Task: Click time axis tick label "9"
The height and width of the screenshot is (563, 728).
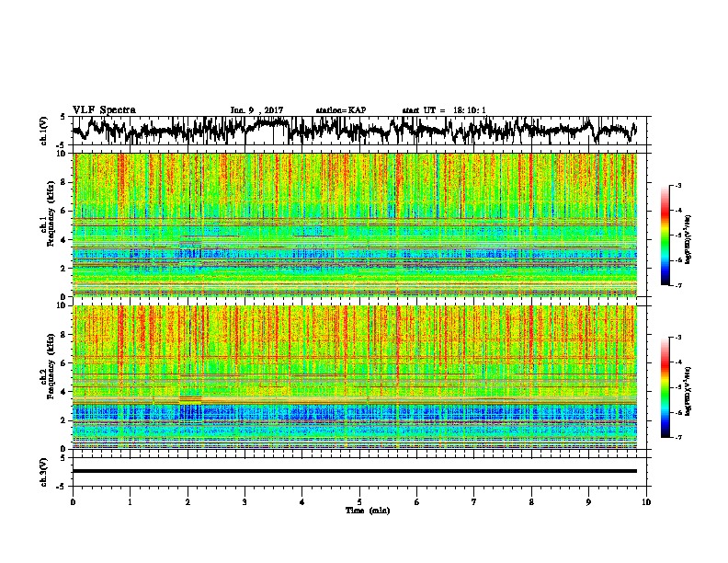Action: (588, 502)
